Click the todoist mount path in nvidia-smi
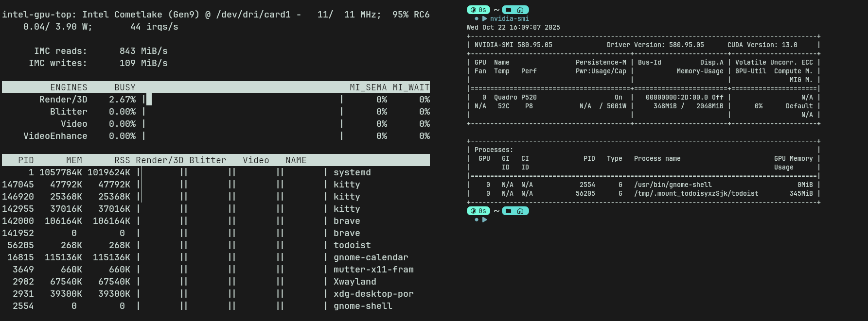The width and height of the screenshot is (868, 321). (x=696, y=194)
